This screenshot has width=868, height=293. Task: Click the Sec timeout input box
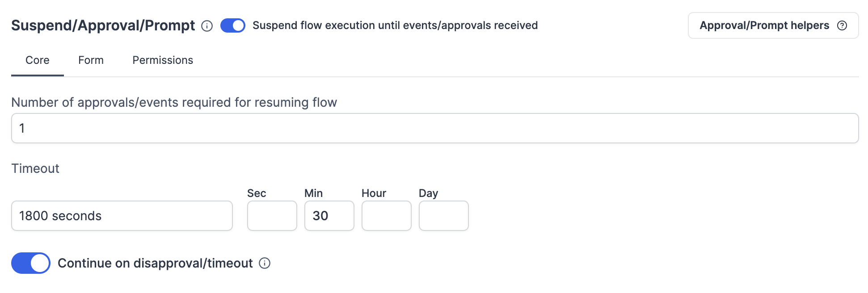pyautogui.click(x=272, y=216)
